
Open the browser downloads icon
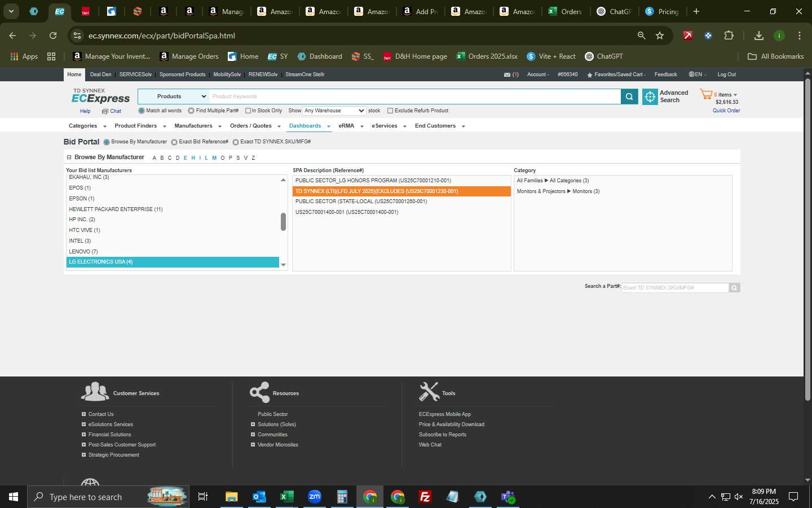coord(759,36)
